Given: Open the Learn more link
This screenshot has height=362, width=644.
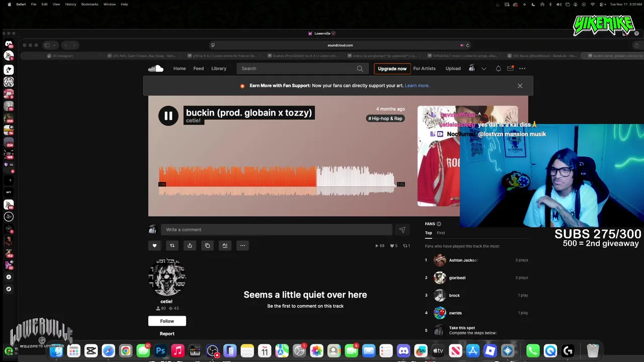Looking at the screenshot, I should pos(417,85).
